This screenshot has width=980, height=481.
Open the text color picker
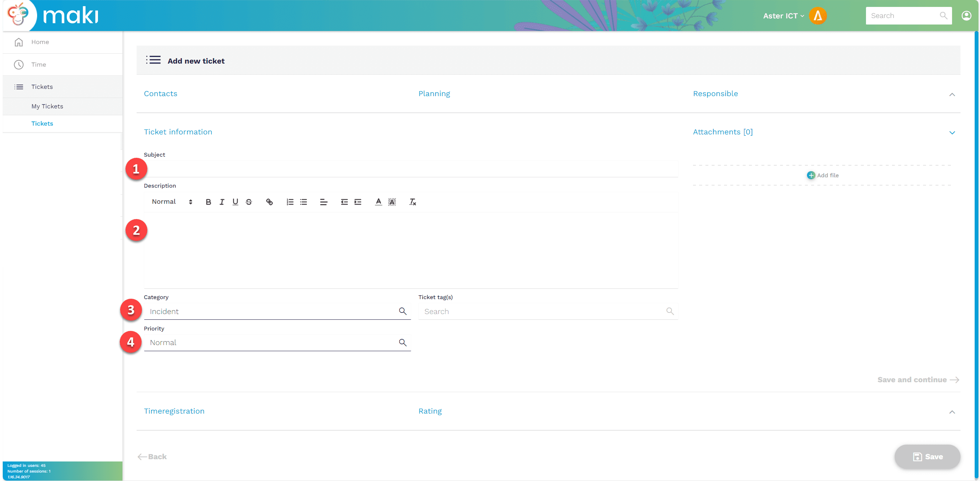click(378, 202)
